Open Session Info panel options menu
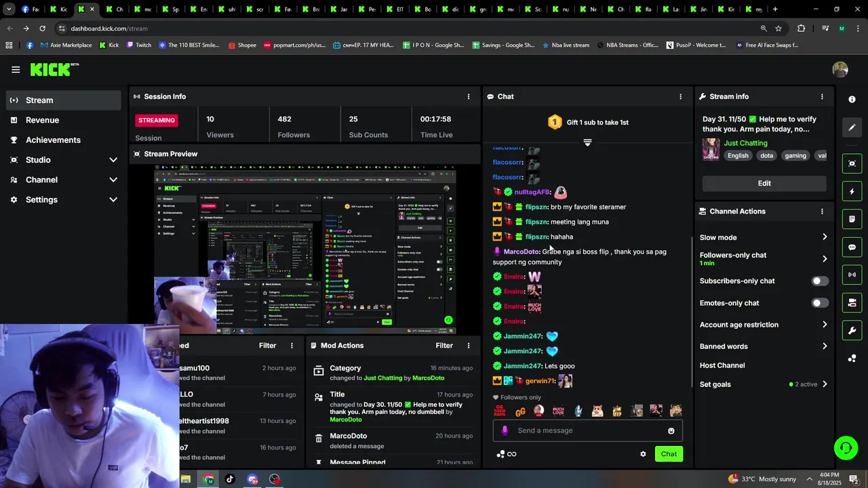 point(468,96)
